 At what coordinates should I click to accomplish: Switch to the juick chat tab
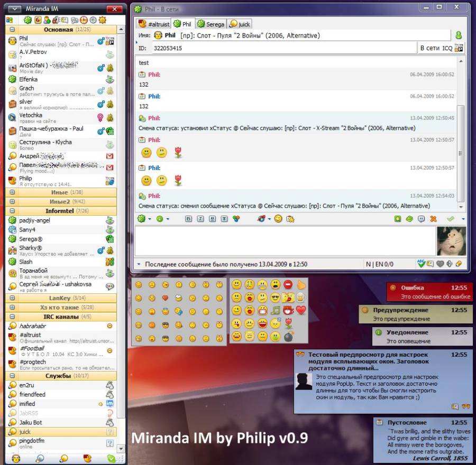pyautogui.click(x=240, y=24)
